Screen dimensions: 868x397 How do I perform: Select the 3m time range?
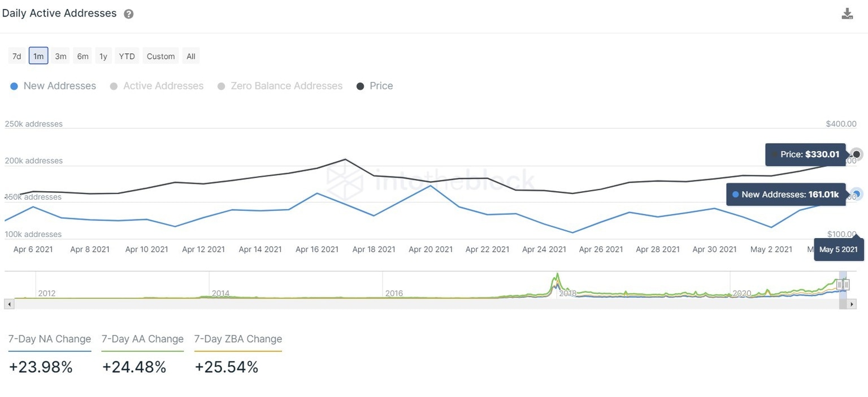60,55
